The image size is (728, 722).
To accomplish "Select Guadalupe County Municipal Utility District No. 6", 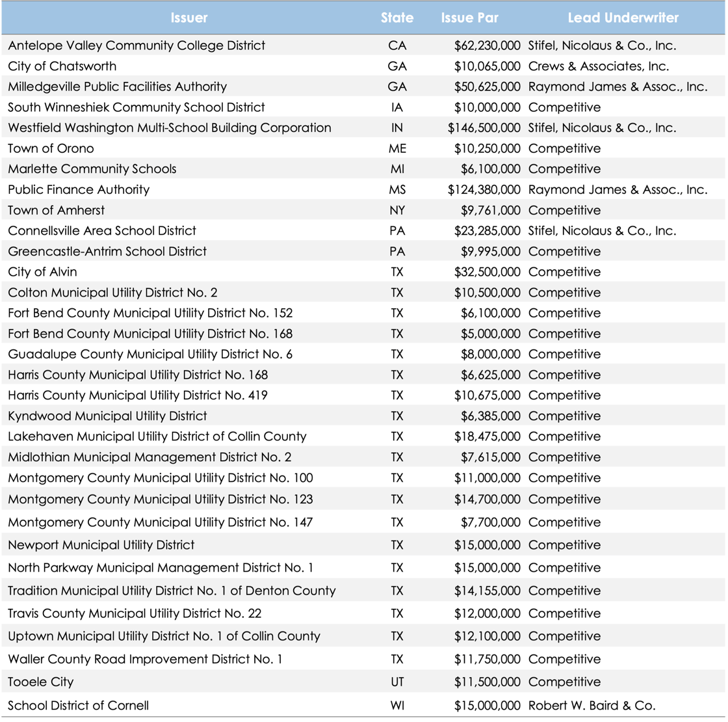I will point(150,354).
